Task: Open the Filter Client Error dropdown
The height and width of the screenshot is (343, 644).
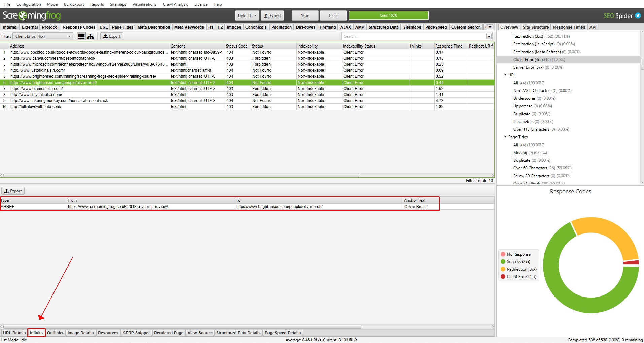Action: [x=42, y=36]
